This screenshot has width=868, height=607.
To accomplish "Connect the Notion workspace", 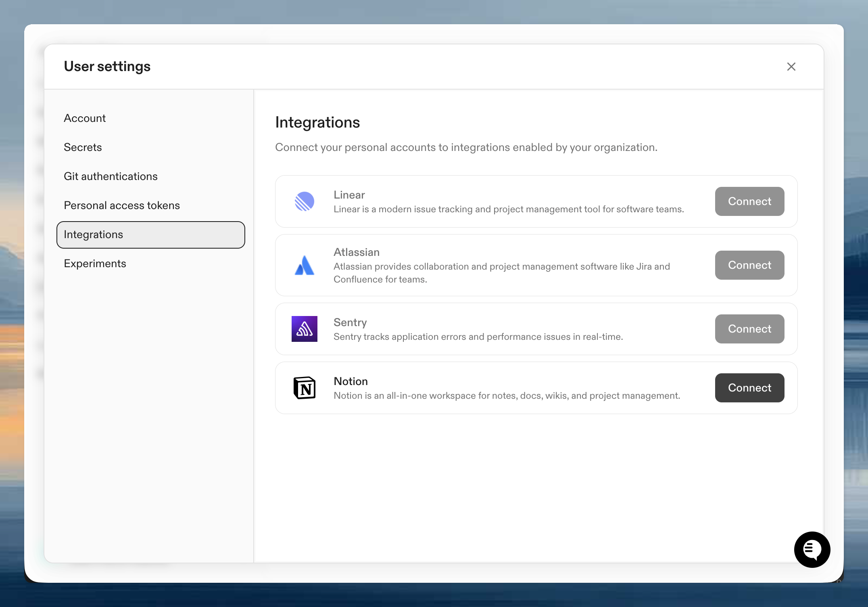I will [x=749, y=387].
